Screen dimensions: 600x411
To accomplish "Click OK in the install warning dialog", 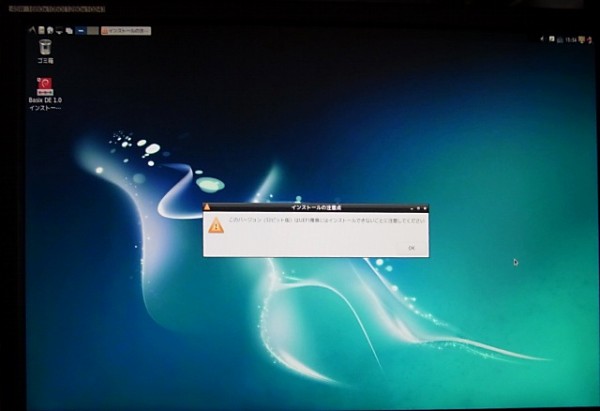I will click(x=411, y=248).
